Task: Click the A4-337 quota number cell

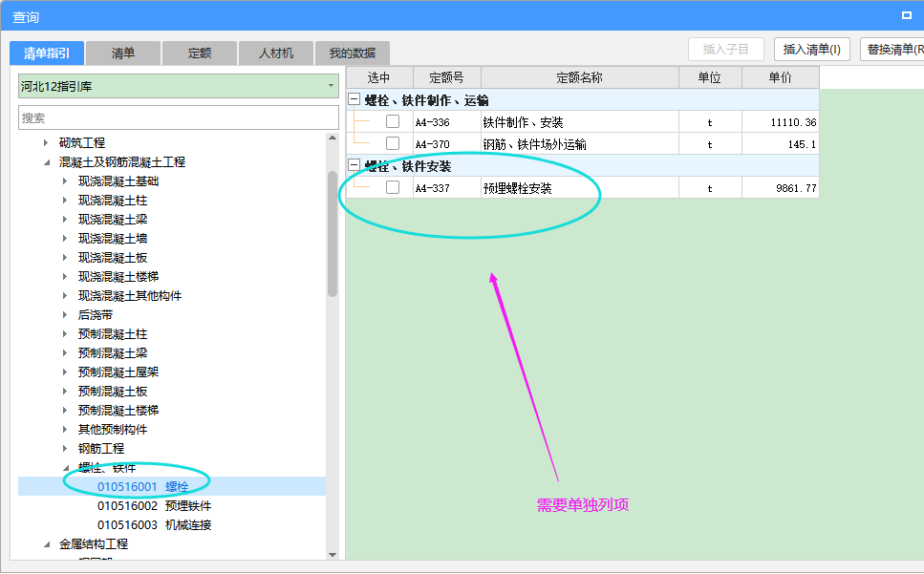Action: [x=447, y=188]
